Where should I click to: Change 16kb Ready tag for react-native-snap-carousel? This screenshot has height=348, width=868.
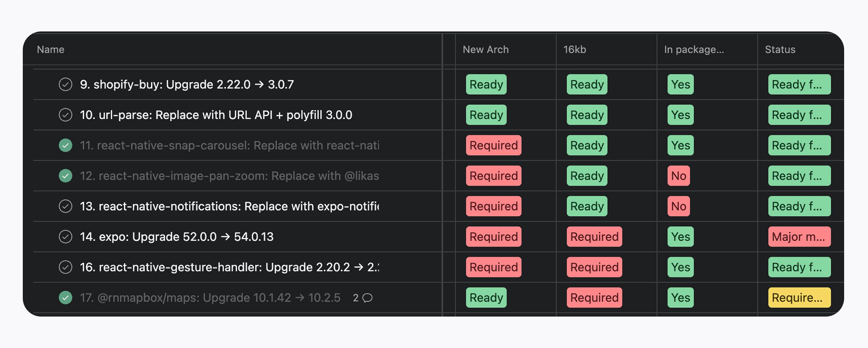click(x=587, y=145)
